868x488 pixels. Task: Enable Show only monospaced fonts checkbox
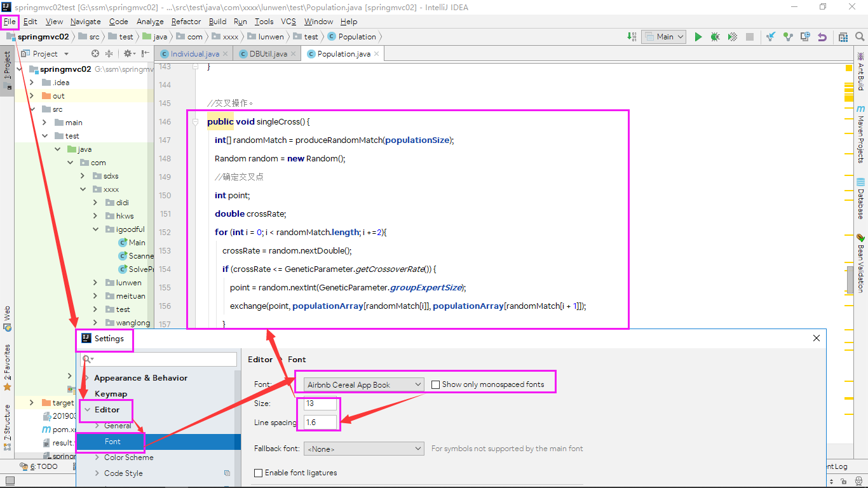click(x=435, y=384)
